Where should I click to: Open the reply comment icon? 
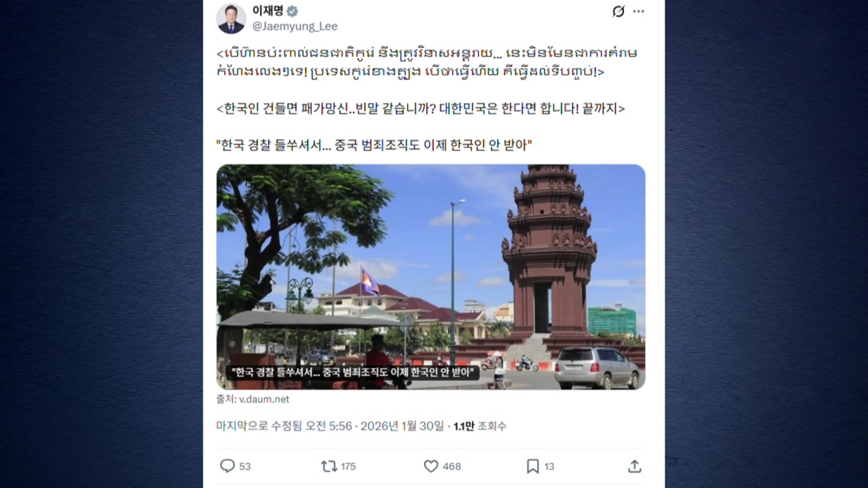click(x=227, y=466)
